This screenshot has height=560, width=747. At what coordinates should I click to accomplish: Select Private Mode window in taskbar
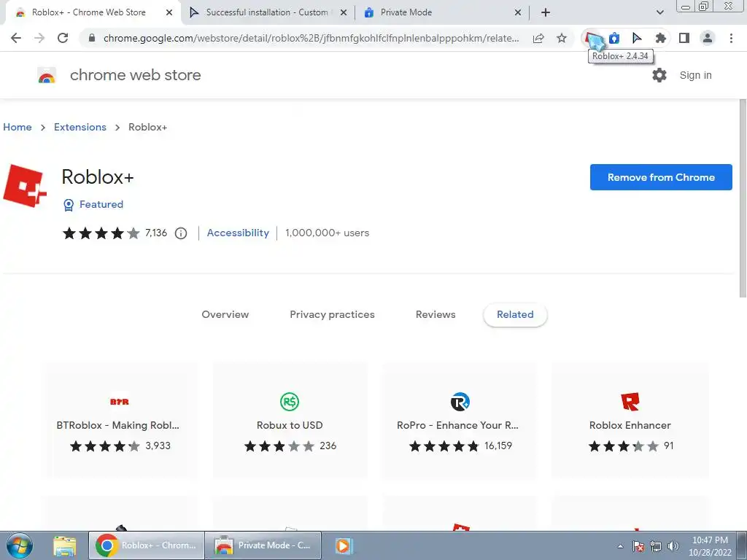coord(263,545)
